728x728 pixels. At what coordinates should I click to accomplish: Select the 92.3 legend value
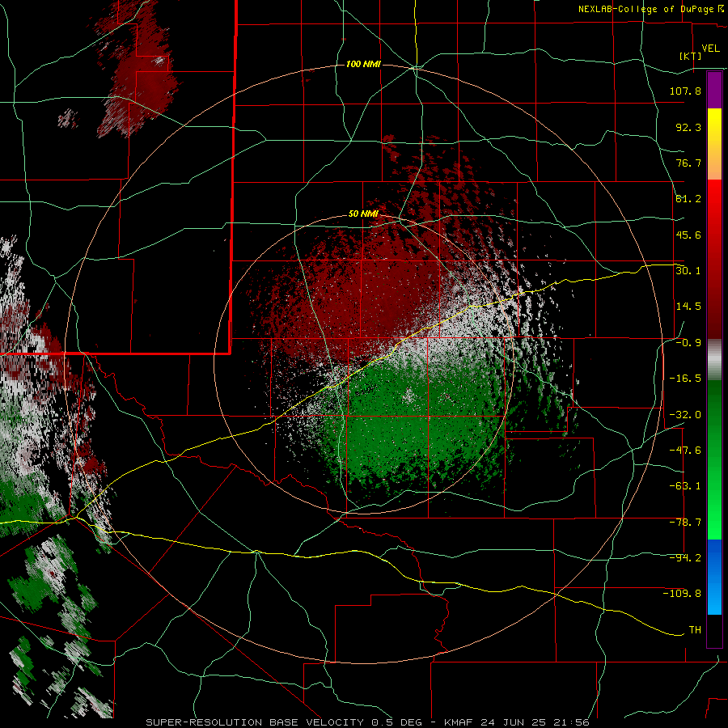688,127
